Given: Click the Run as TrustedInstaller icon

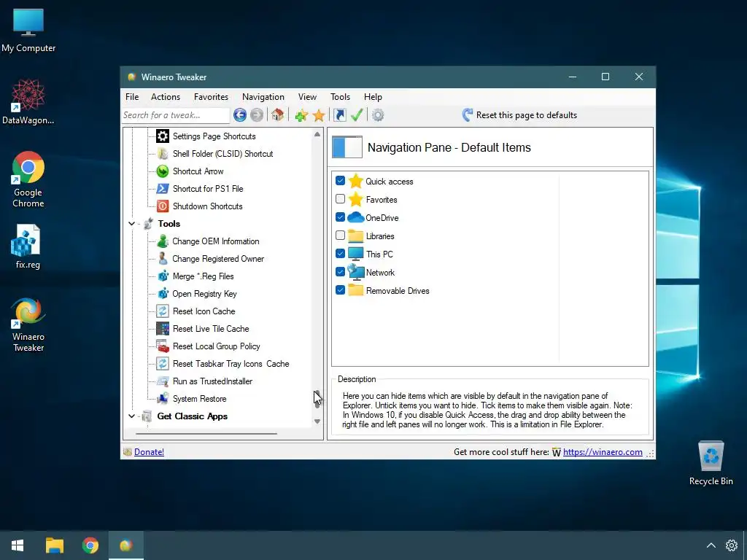Looking at the screenshot, I should tap(163, 381).
